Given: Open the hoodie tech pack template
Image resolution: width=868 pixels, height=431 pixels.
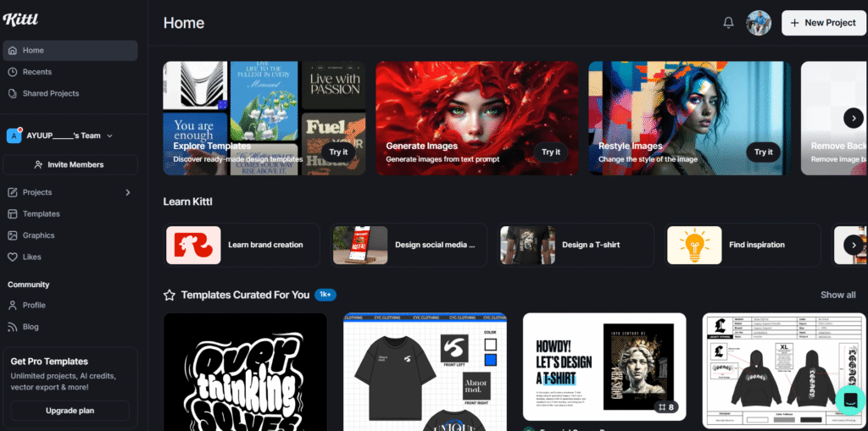Looking at the screenshot, I should (784, 371).
